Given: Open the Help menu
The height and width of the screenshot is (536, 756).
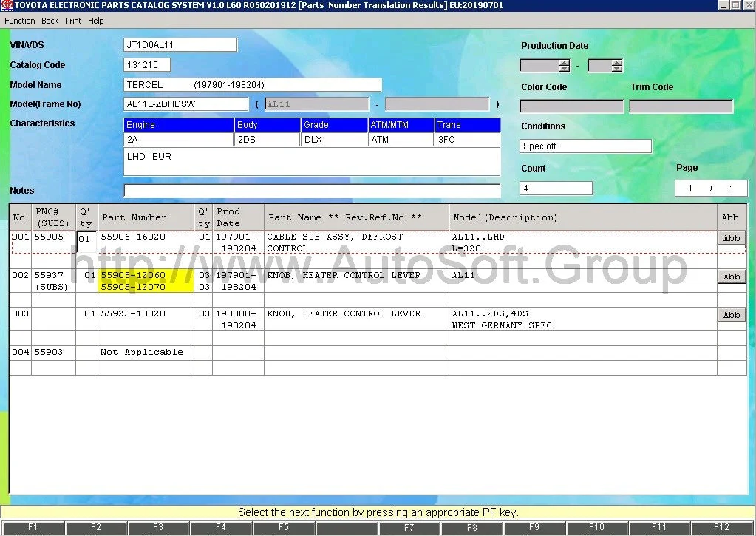Looking at the screenshot, I should coord(96,21).
